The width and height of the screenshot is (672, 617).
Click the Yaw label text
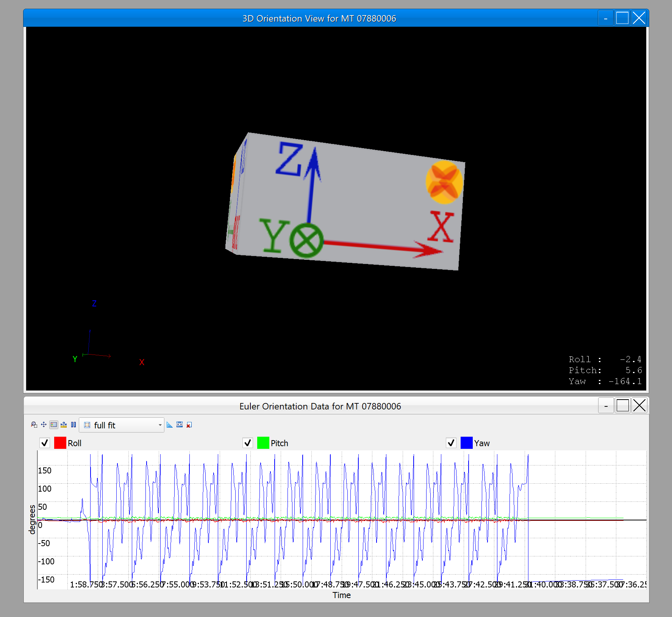click(x=482, y=443)
